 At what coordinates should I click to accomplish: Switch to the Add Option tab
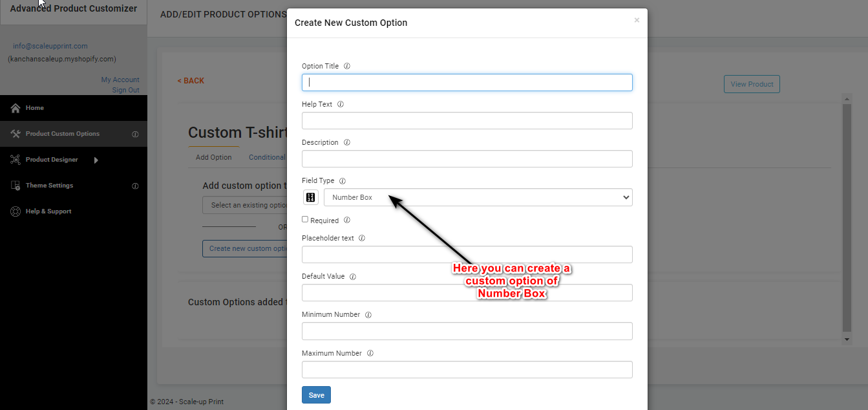(213, 157)
